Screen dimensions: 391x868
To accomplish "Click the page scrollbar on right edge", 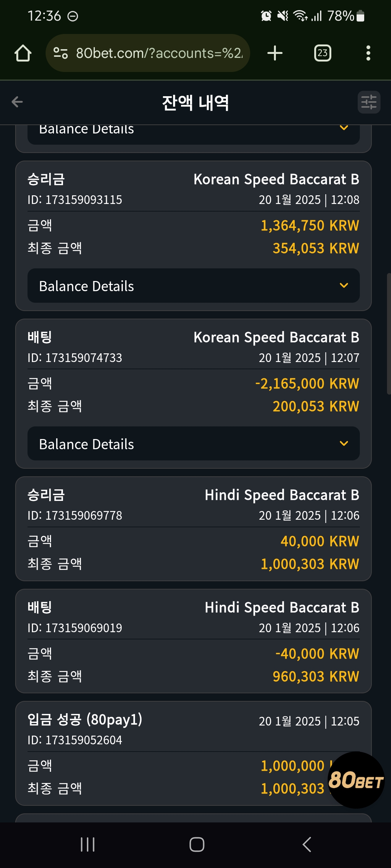I will click(x=389, y=334).
